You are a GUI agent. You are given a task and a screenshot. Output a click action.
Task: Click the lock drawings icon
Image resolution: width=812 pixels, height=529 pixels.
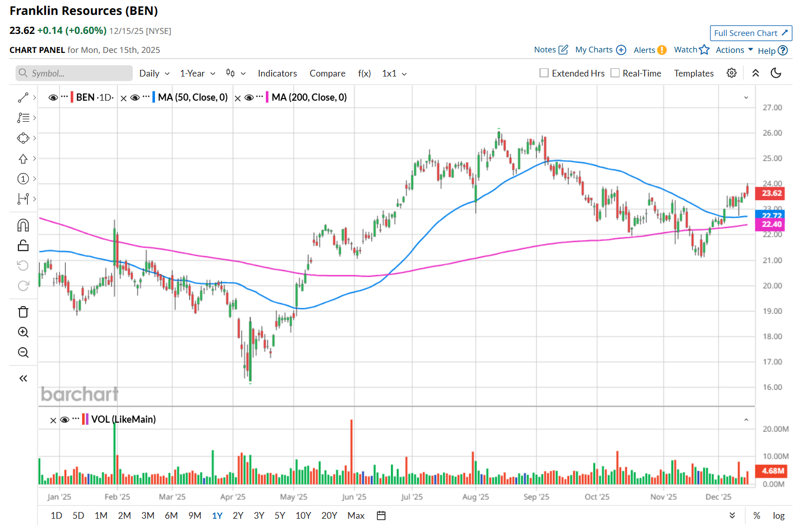coord(23,245)
